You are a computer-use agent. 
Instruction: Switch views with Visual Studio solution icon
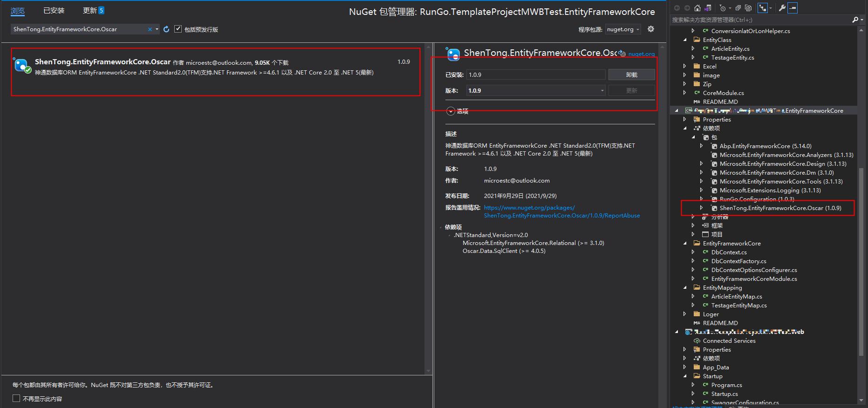(x=708, y=8)
